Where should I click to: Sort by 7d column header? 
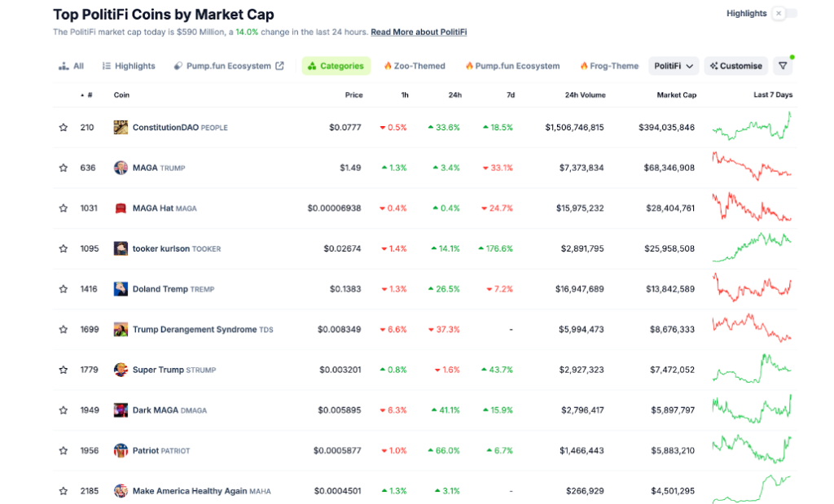click(511, 95)
